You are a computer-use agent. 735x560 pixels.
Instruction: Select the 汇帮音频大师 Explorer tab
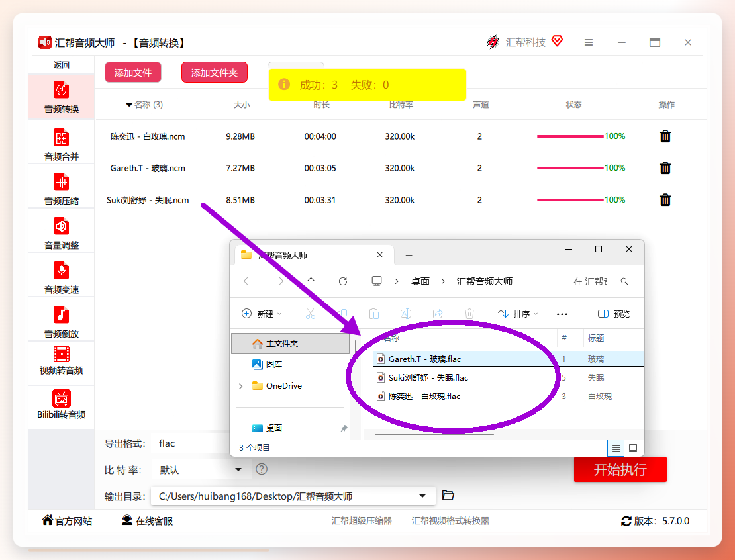(314, 256)
